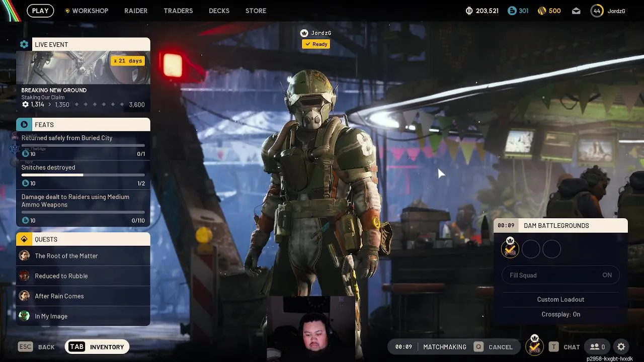Open the Breaking New Ground event thumbnail
Screen dimensions: 644x362
83,67
